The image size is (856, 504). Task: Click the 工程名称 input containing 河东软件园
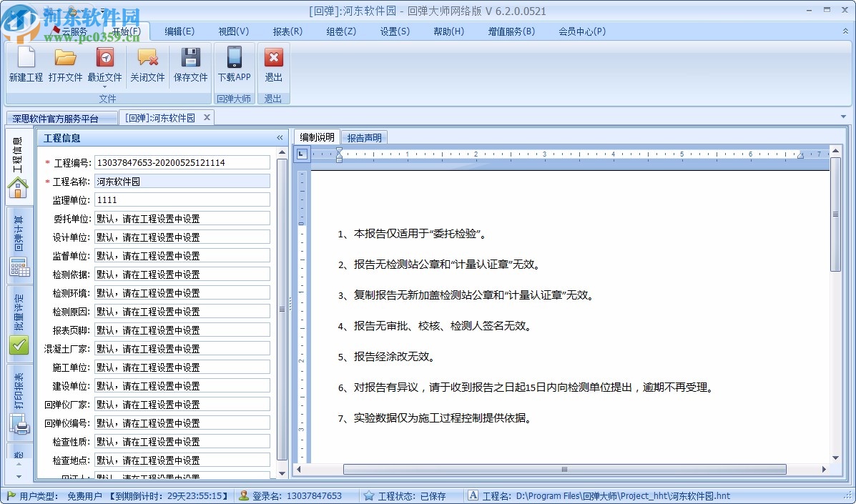(182, 181)
